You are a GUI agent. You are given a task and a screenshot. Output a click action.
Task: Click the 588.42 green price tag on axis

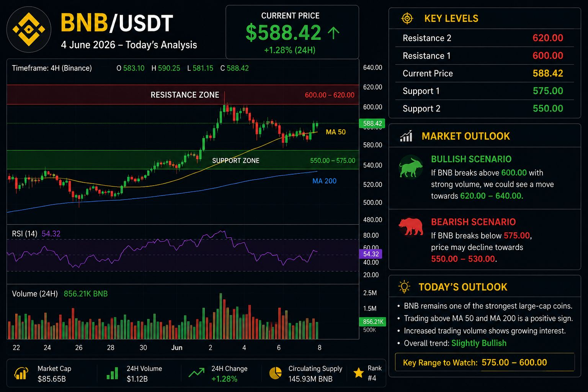click(372, 123)
